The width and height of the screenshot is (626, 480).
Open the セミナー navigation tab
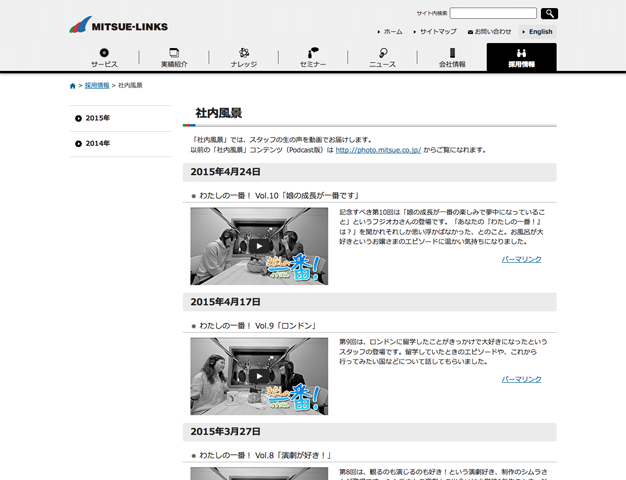[313, 58]
